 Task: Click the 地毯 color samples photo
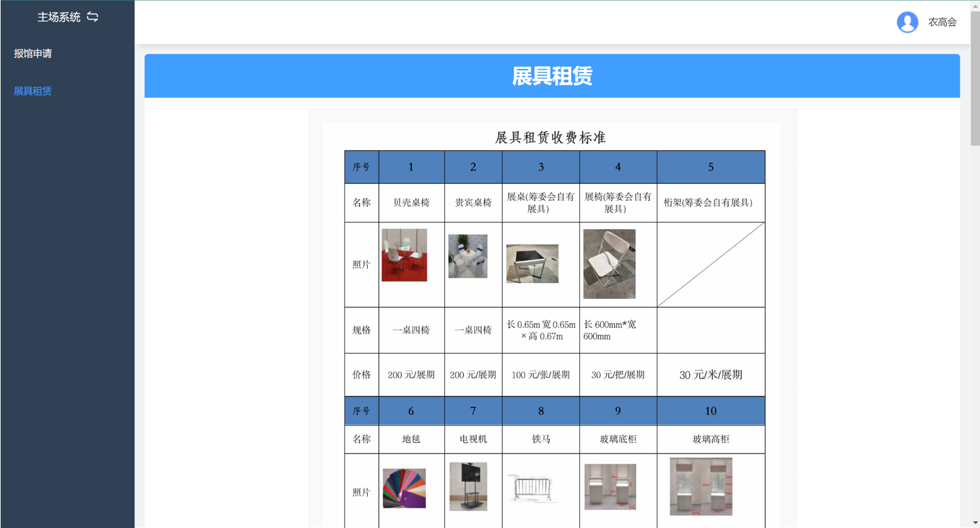coord(404,488)
